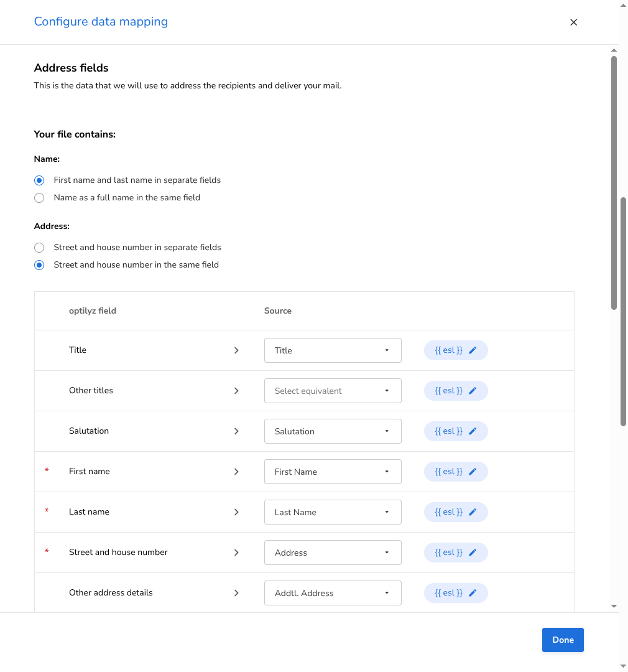The height and width of the screenshot is (672, 628).
Task: Edit esl expression for Last name row
Action: click(456, 512)
